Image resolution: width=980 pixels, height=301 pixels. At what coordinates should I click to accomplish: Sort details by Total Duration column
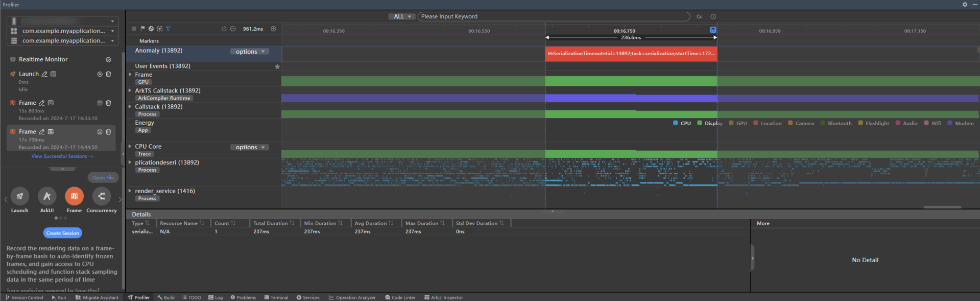[x=274, y=223]
